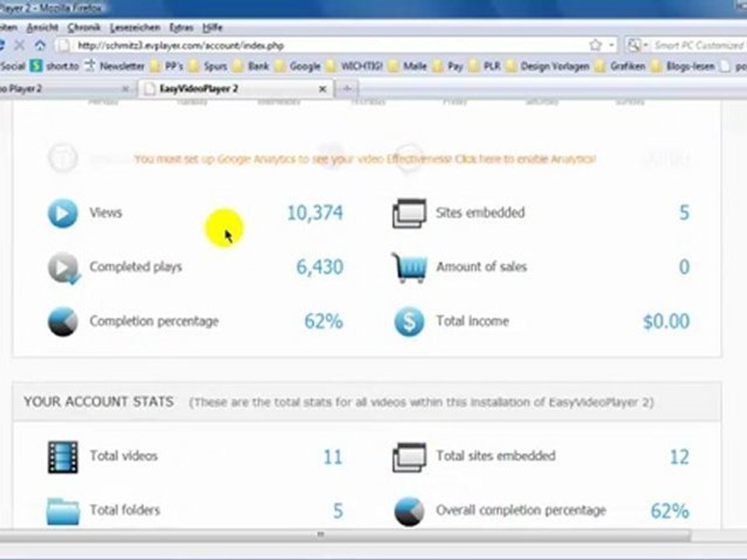Close the first Player 2 tab
The height and width of the screenshot is (560, 747).
(125, 89)
